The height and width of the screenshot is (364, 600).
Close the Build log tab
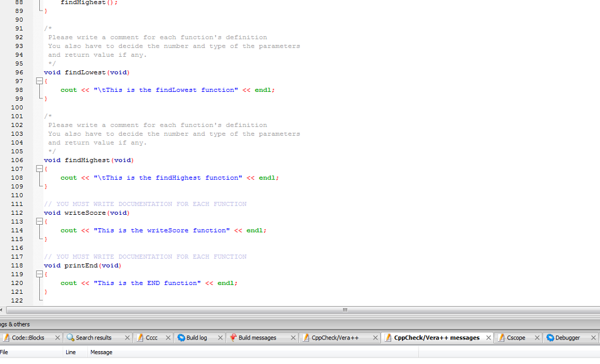pyautogui.click(x=220, y=338)
